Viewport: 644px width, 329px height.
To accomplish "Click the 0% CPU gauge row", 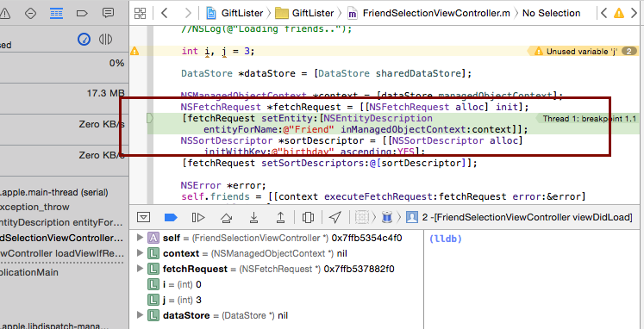I will [x=64, y=68].
